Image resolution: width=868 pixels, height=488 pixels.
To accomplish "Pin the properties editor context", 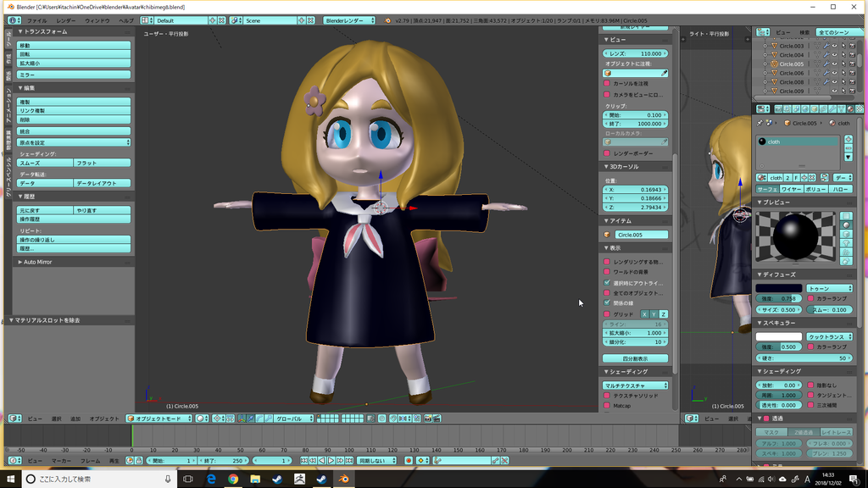I will click(x=759, y=123).
